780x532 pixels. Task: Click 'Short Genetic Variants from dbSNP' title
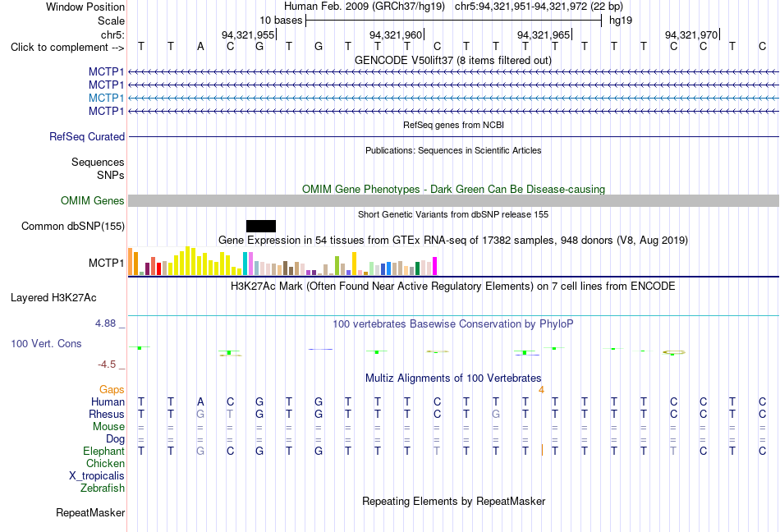pos(453,214)
